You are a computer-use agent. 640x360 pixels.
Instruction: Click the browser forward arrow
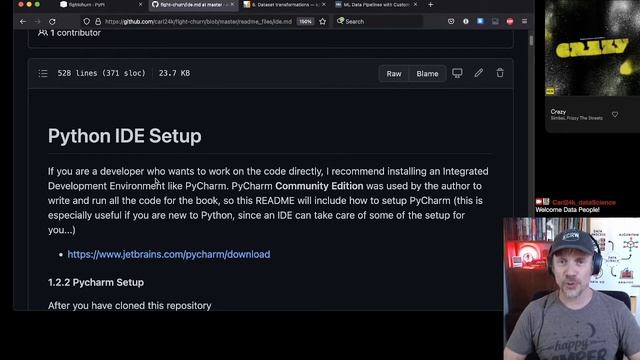click(38, 22)
